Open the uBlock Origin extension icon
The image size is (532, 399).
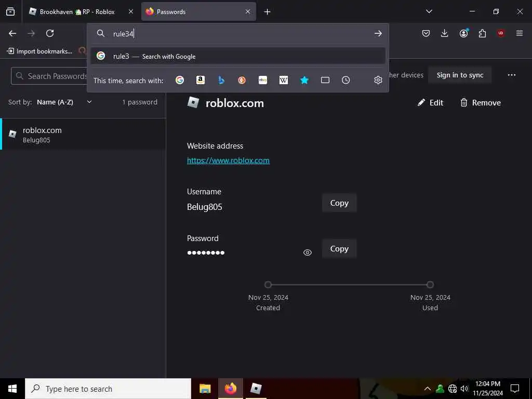[501, 33]
